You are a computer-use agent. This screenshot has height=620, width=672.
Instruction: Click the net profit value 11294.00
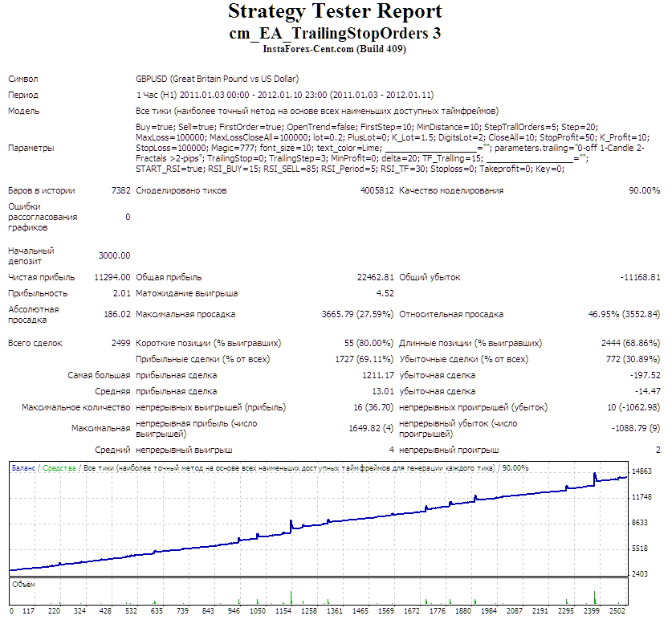click(113, 277)
